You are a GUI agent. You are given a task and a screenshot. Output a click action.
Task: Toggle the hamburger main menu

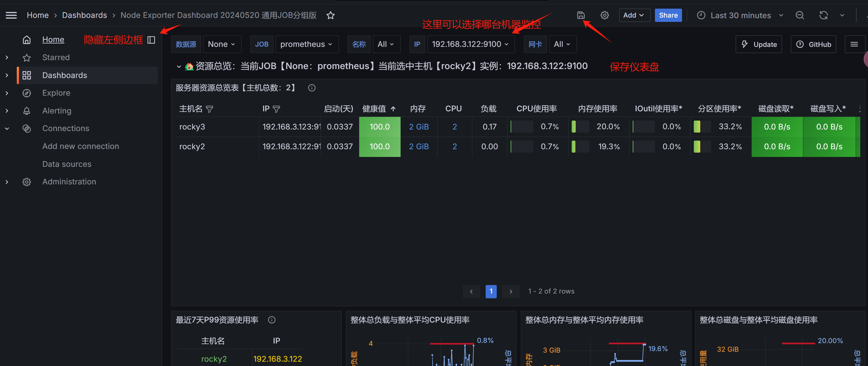pos(11,15)
